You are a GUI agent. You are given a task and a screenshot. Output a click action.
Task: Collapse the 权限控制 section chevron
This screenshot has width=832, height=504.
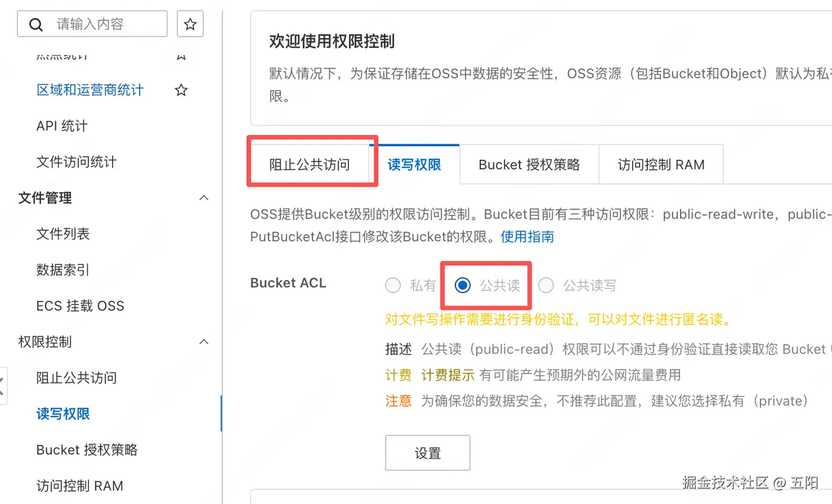pyautogui.click(x=204, y=342)
